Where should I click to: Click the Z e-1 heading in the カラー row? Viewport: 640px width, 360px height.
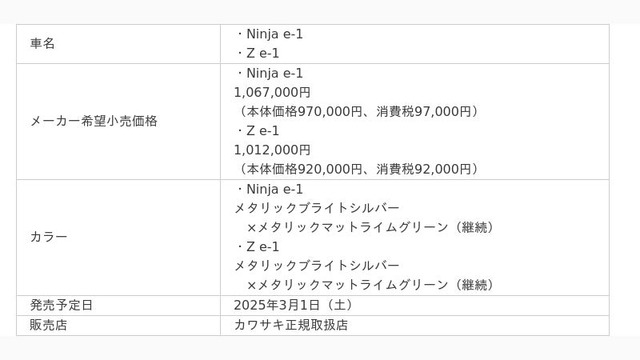258,247
